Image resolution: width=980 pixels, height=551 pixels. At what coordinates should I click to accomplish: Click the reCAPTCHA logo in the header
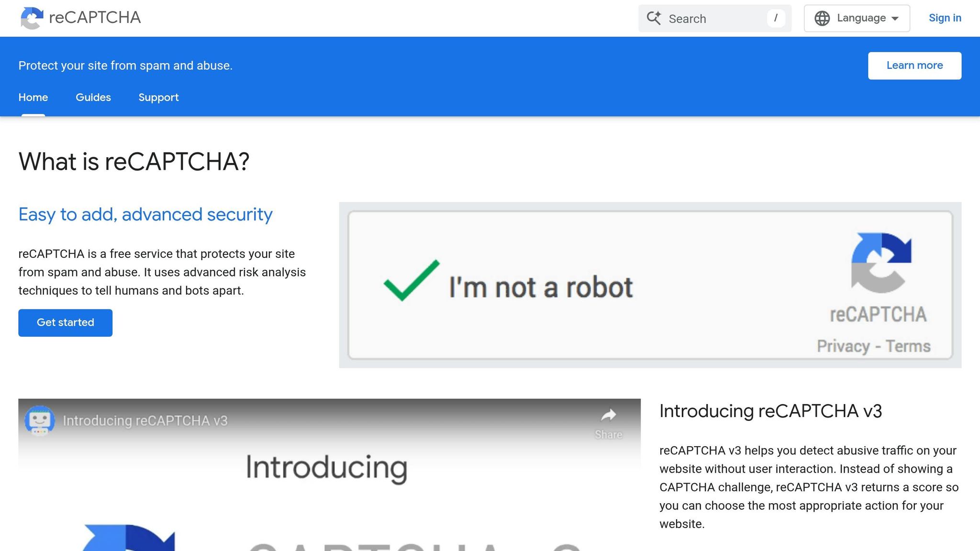32,18
